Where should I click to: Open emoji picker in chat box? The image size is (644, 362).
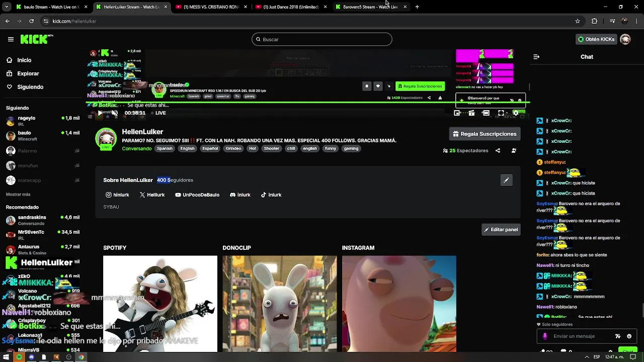click(x=629, y=336)
